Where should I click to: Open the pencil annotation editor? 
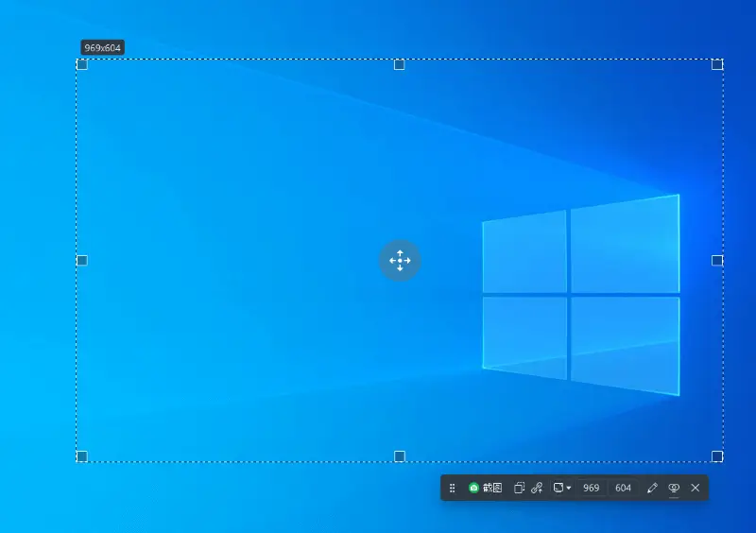652,488
